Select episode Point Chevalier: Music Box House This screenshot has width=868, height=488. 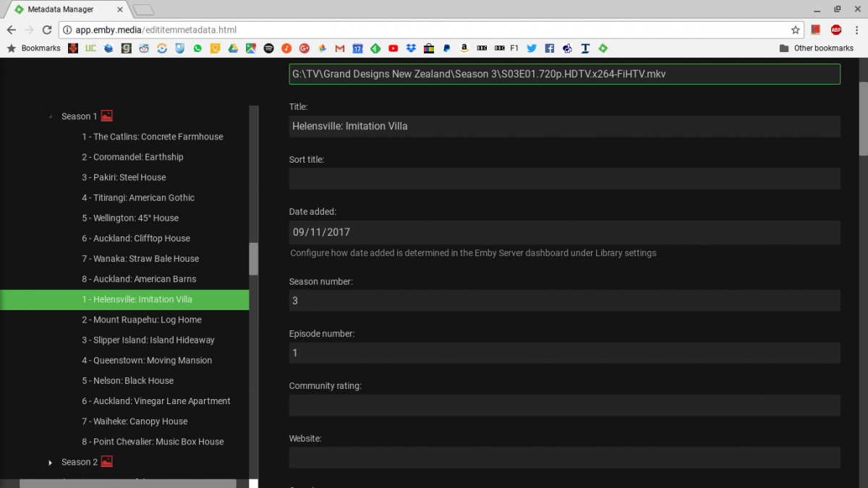click(x=153, y=441)
